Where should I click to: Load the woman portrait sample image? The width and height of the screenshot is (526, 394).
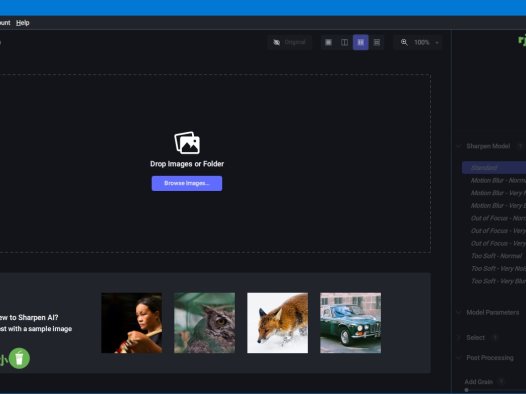point(132,323)
